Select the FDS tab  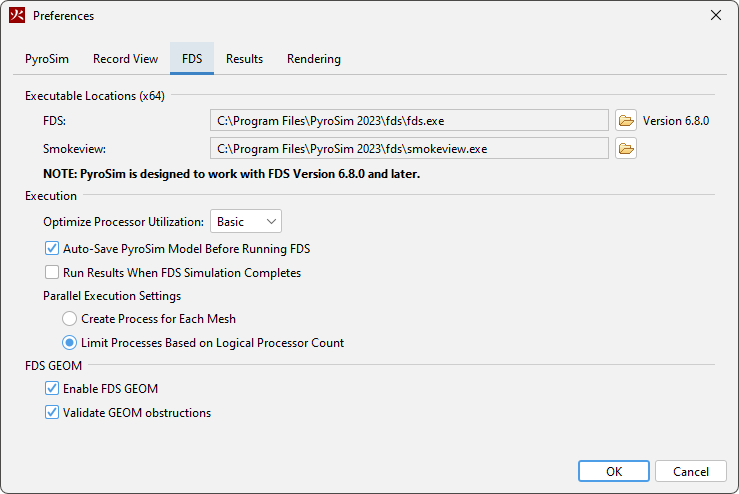(x=192, y=59)
